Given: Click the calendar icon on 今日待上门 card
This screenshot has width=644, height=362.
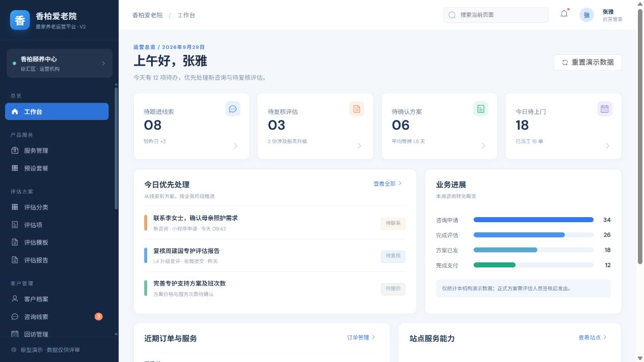Looking at the screenshot, I should click(x=605, y=109).
